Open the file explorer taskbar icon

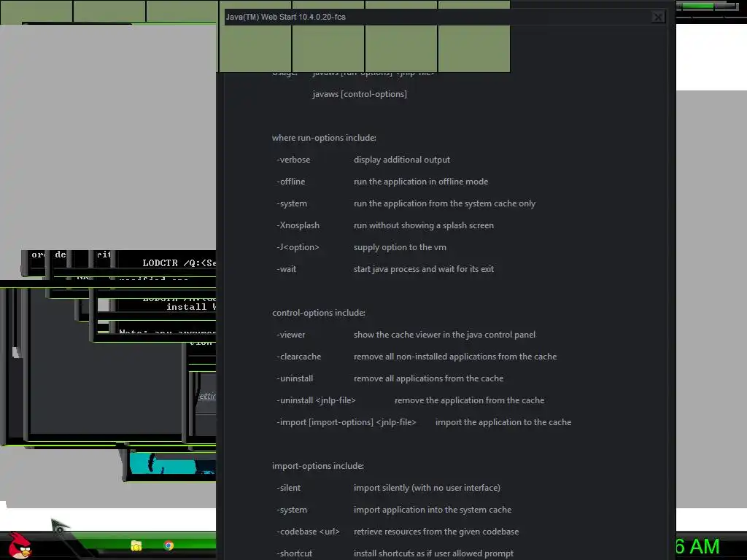click(136, 545)
